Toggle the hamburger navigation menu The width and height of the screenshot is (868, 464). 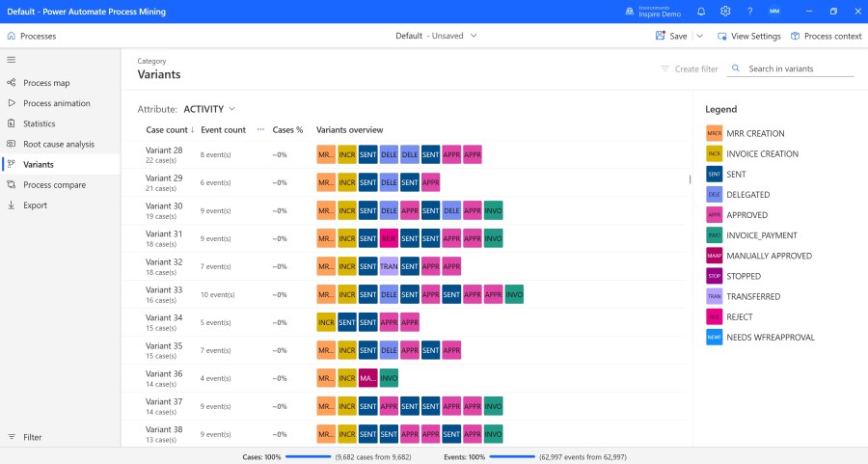pos(12,60)
